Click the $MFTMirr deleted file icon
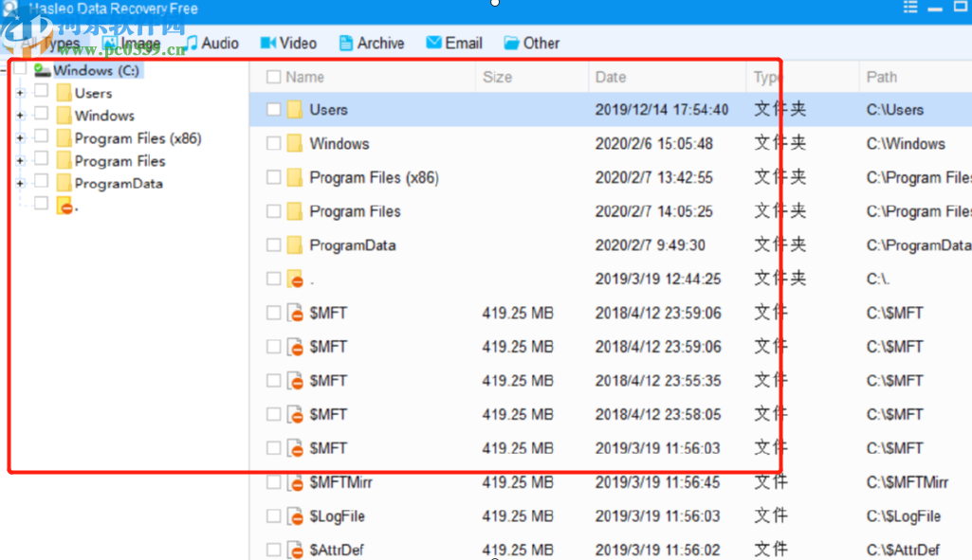 (295, 482)
